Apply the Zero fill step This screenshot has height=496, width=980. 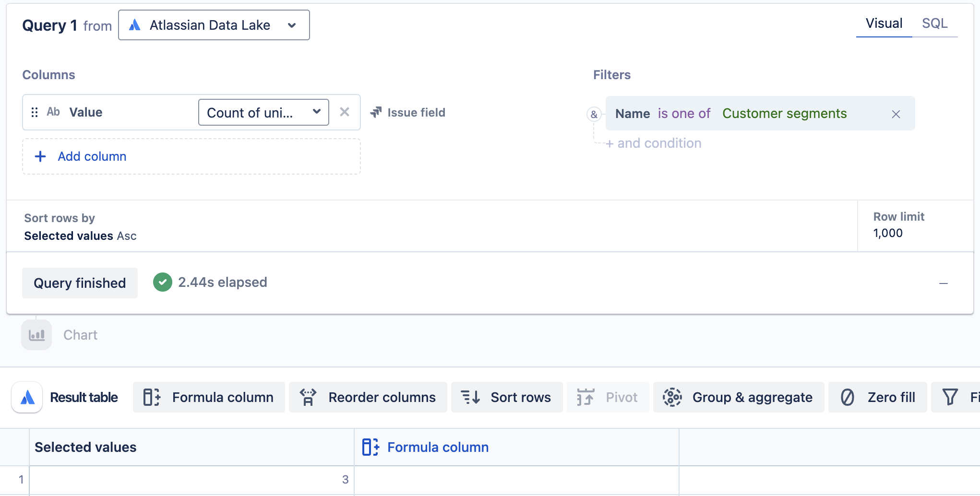tap(878, 397)
